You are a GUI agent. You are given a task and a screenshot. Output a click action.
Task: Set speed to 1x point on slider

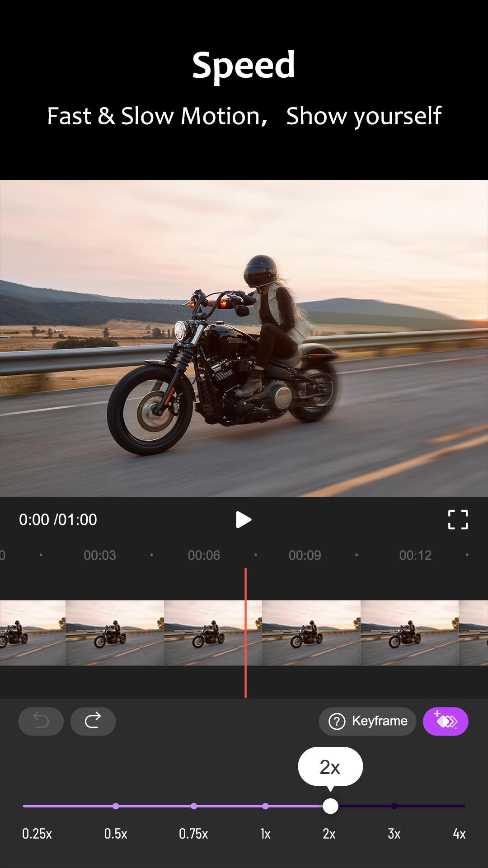point(265,806)
